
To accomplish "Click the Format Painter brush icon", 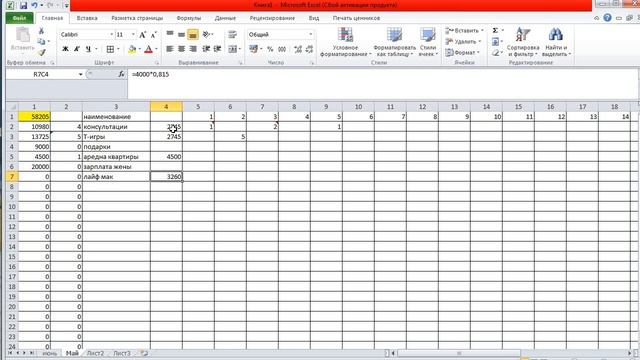I will 42,53.
